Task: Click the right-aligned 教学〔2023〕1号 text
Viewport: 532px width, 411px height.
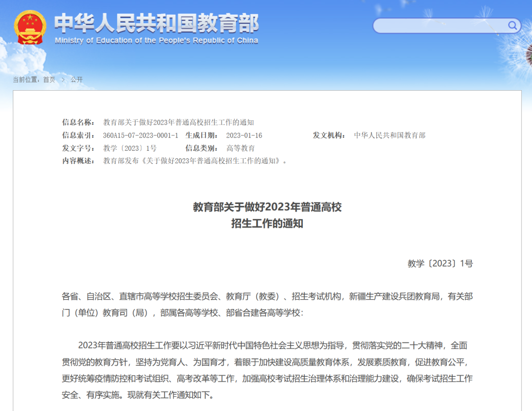Action: (x=440, y=264)
